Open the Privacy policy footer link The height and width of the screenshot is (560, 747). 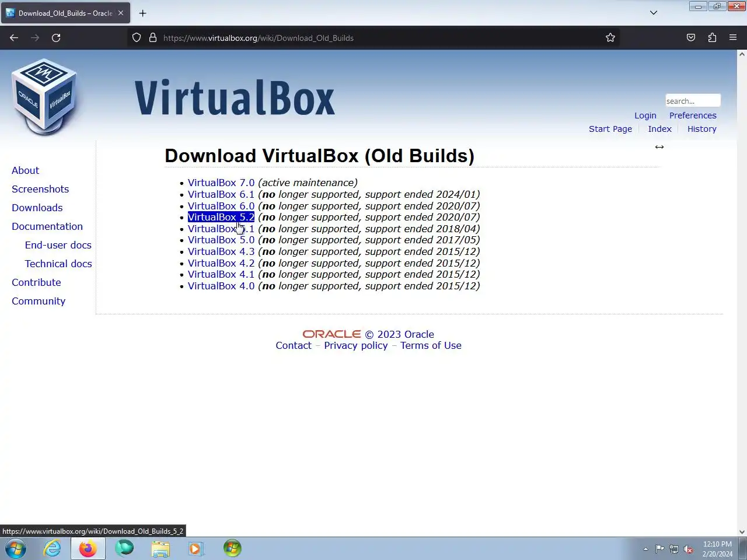point(356,345)
